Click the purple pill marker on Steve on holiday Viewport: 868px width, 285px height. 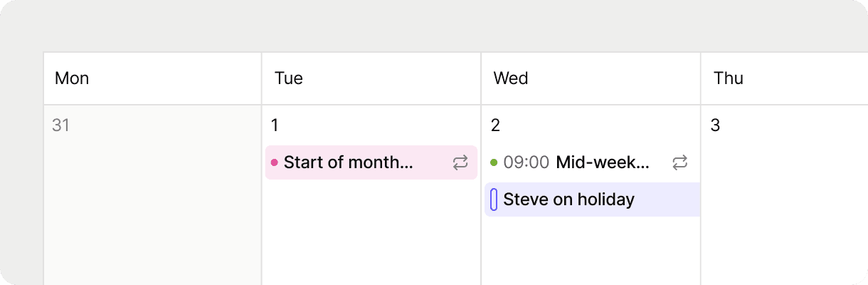[x=494, y=199]
